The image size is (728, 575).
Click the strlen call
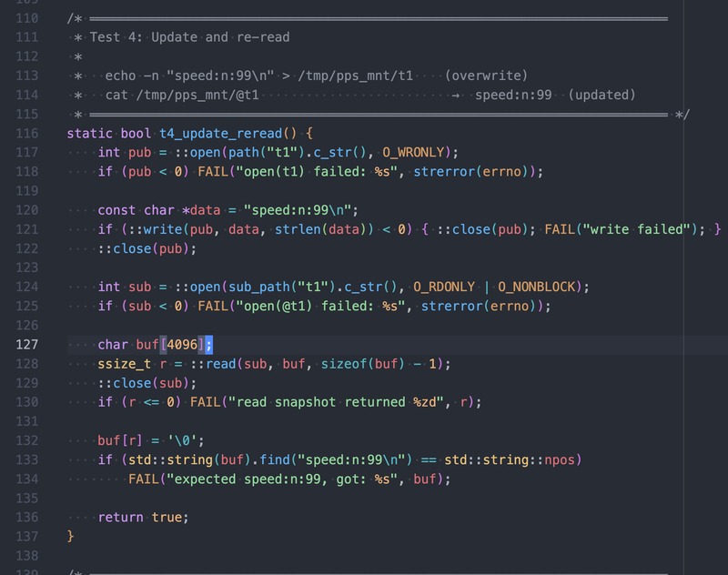pos(298,229)
